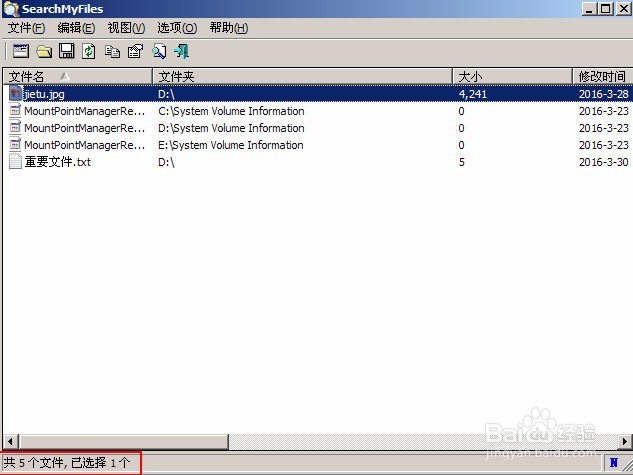The width and height of the screenshot is (633, 475).
Task: Open the 视图(V) menu
Action: click(x=126, y=28)
